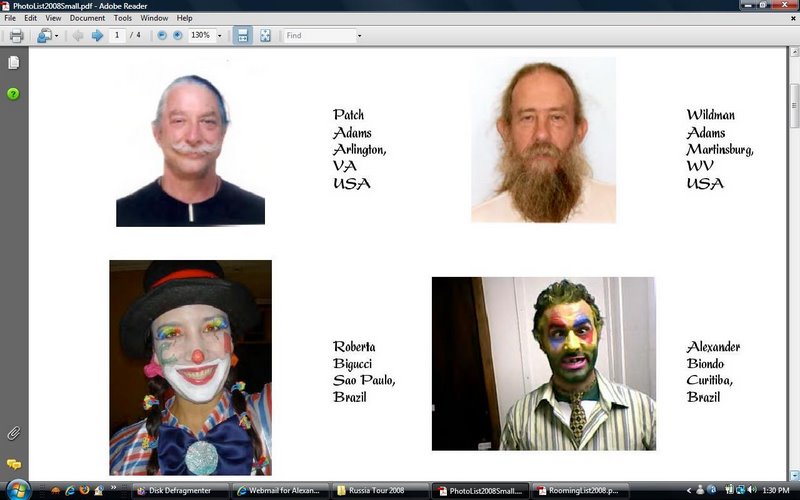This screenshot has width=800, height=500.
Task: Open the Help menu
Action: (x=184, y=18)
